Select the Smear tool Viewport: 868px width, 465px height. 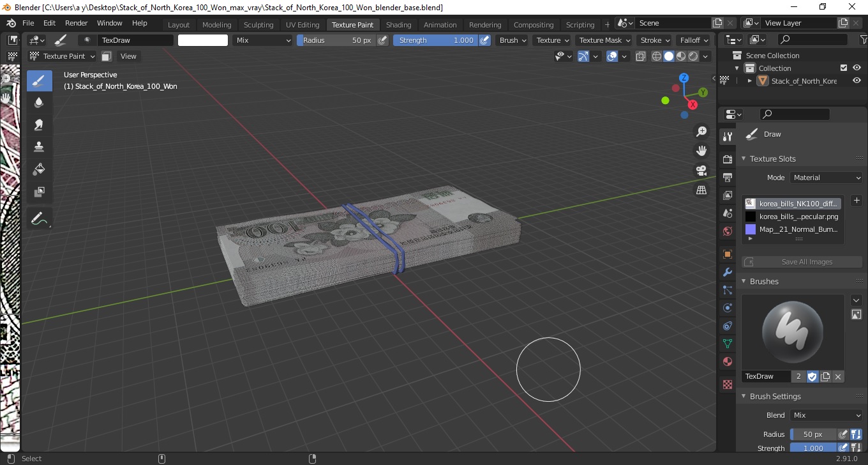(x=39, y=125)
